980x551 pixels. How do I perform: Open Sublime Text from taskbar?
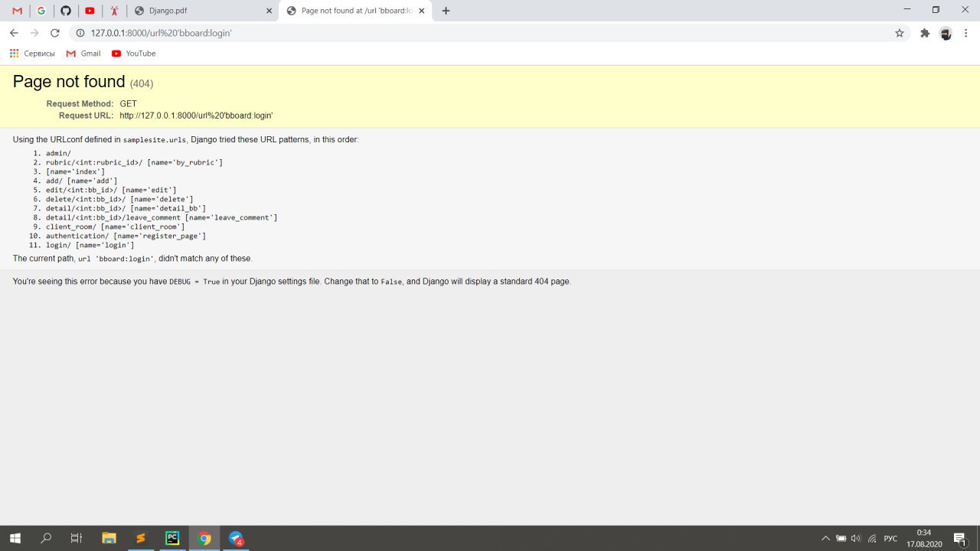(140, 538)
